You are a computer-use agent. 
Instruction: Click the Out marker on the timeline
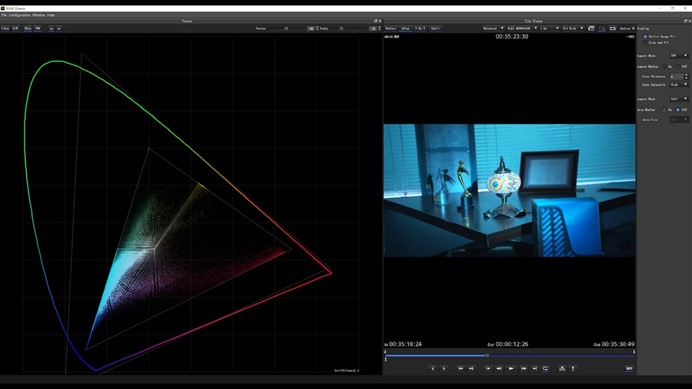coord(634,352)
